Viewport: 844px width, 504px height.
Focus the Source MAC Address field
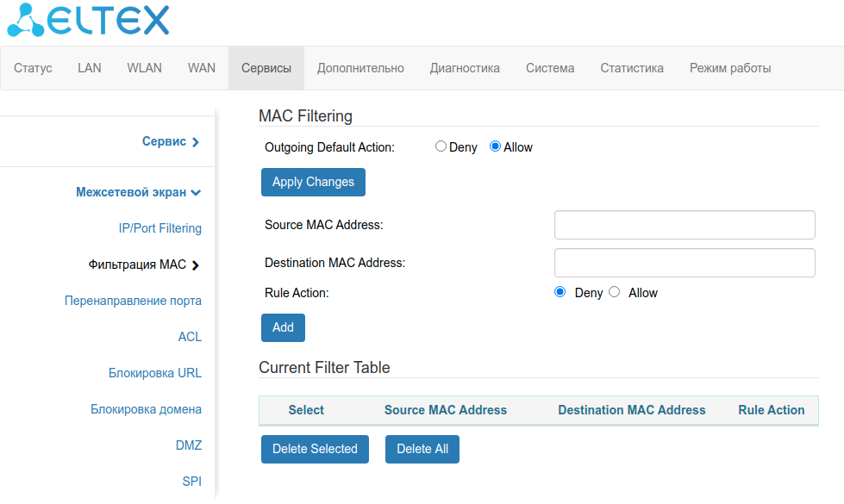685,225
